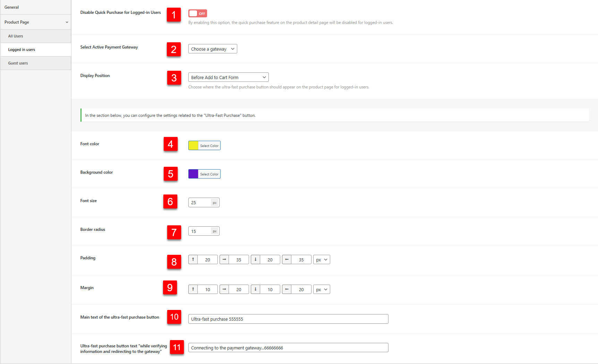Click the purple Background color swatch
Image resolution: width=598 pixels, height=364 pixels.
coord(193,174)
